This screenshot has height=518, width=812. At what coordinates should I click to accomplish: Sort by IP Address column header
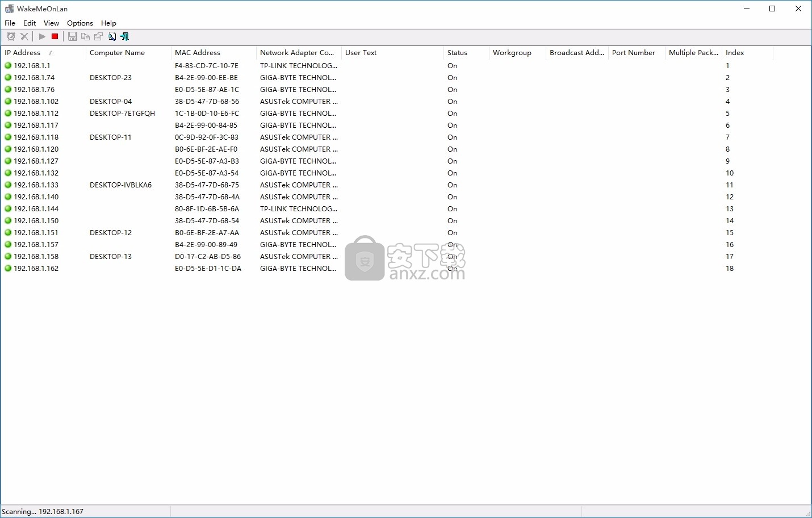[x=43, y=52]
